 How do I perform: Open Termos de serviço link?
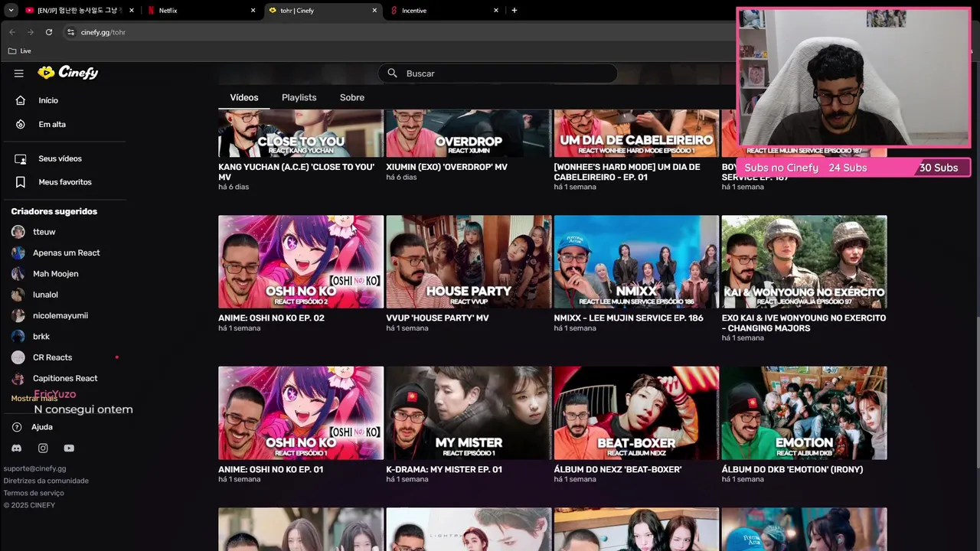pos(34,493)
